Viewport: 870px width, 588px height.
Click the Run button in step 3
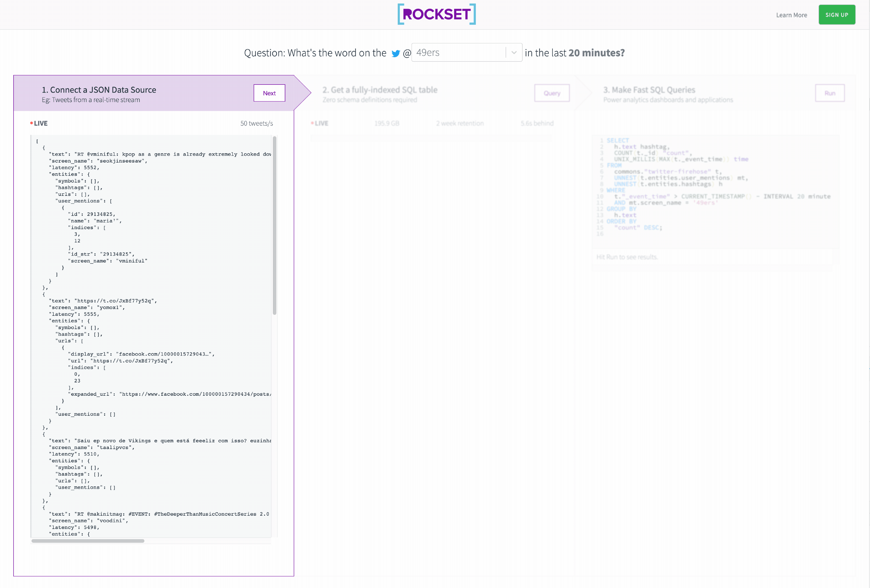(x=830, y=93)
